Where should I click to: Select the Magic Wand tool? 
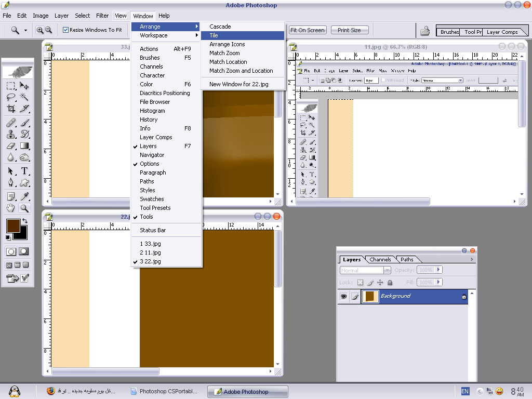[x=24, y=97]
